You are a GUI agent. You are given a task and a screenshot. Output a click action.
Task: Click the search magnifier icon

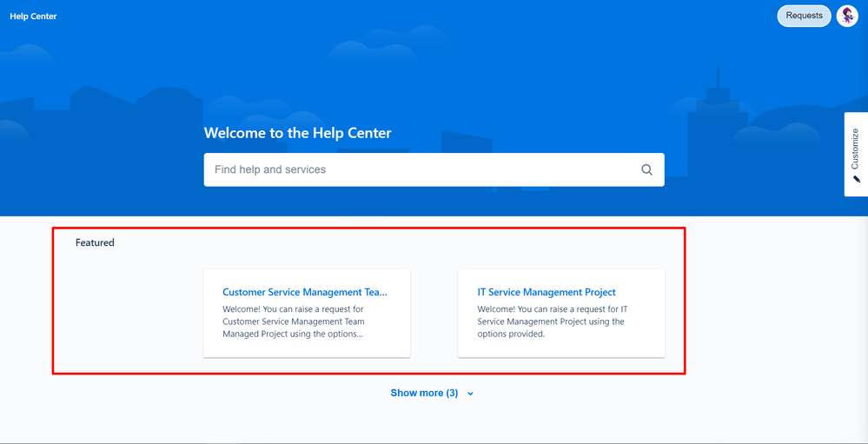tap(646, 170)
